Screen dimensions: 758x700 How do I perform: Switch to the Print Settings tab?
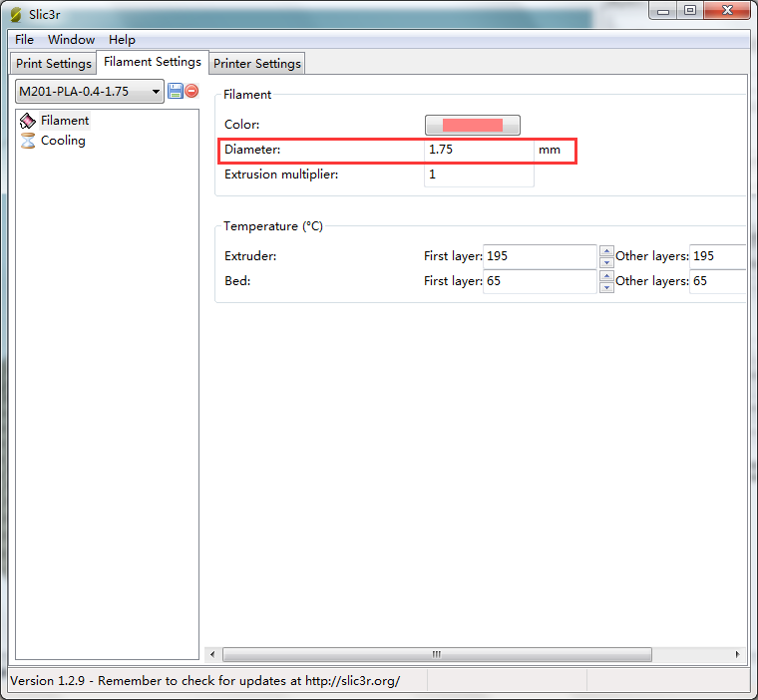click(x=54, y=64)
